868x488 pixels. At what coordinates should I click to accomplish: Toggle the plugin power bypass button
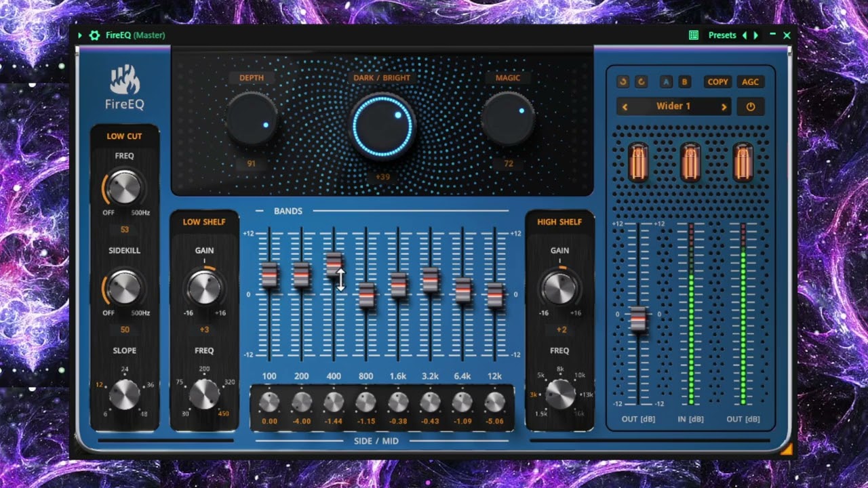tap(751, 107)
